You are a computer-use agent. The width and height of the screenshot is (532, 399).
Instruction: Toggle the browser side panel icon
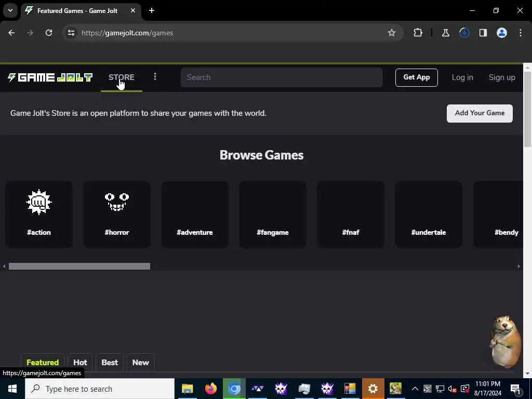(483, 33)
